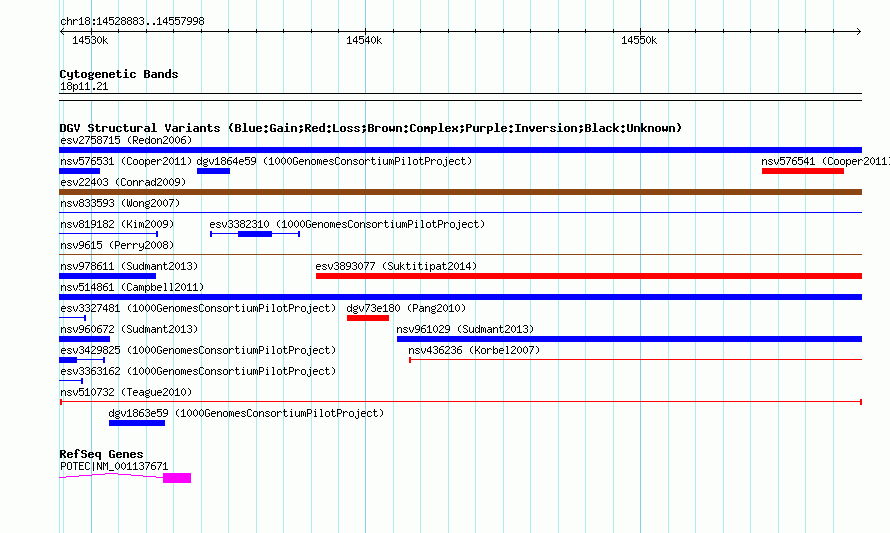The width and height of the screenshot is (890, 533).
Task: Open the esv2758715 (Redon2006) label
Action: tap(126, 140)
